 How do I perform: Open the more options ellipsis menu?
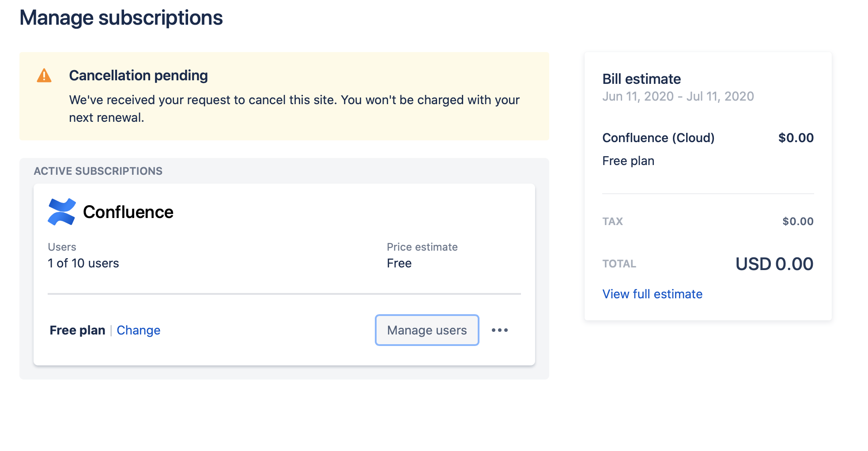(x=499, y=330)
